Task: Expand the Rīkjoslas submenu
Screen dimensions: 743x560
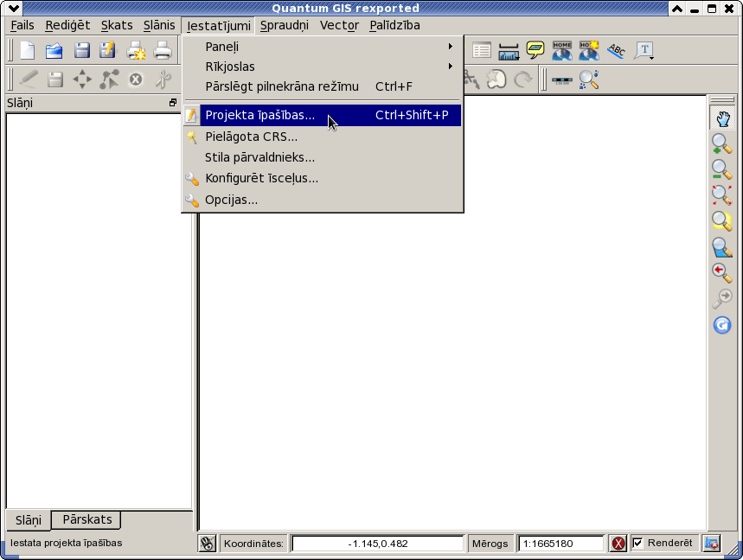Action: click(x=323, y=67)
